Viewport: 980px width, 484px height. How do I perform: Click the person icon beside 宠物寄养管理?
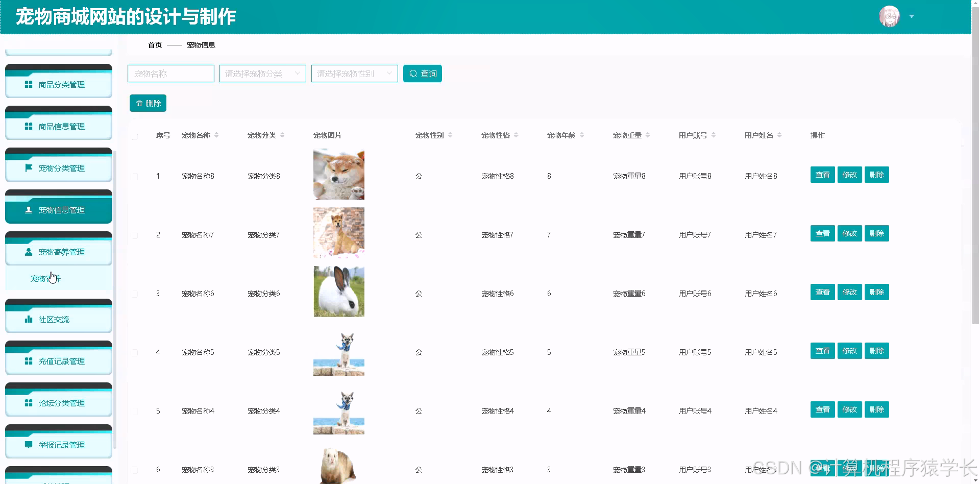(29, 252)
